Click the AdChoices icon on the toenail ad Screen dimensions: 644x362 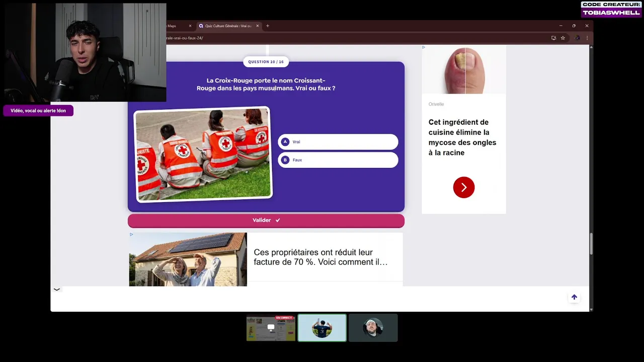424,47
